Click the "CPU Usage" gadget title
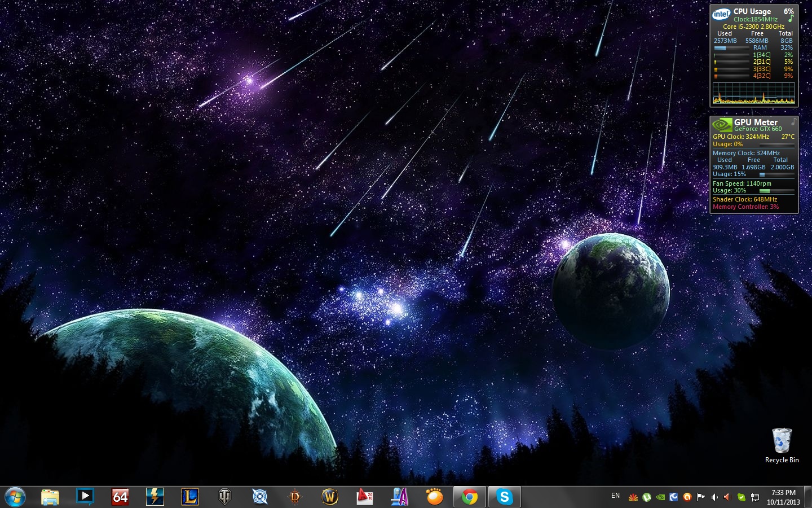This screenshot has height=508, width=812. coord(752,11)
